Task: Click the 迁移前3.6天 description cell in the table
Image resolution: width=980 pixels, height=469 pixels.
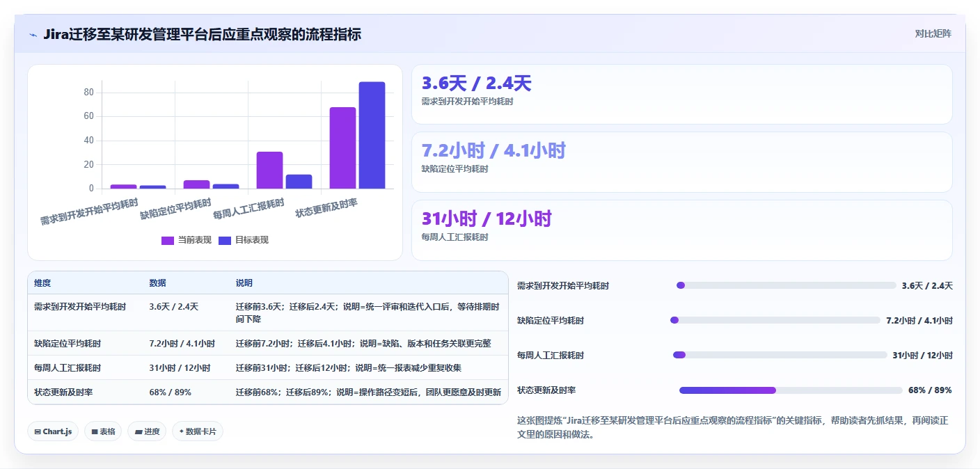Action: 367,312
